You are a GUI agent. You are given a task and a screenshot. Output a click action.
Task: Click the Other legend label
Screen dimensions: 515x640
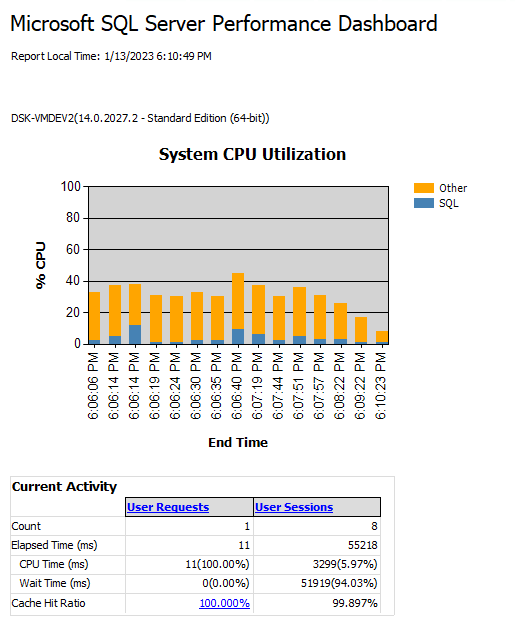(x=453, y=188)
